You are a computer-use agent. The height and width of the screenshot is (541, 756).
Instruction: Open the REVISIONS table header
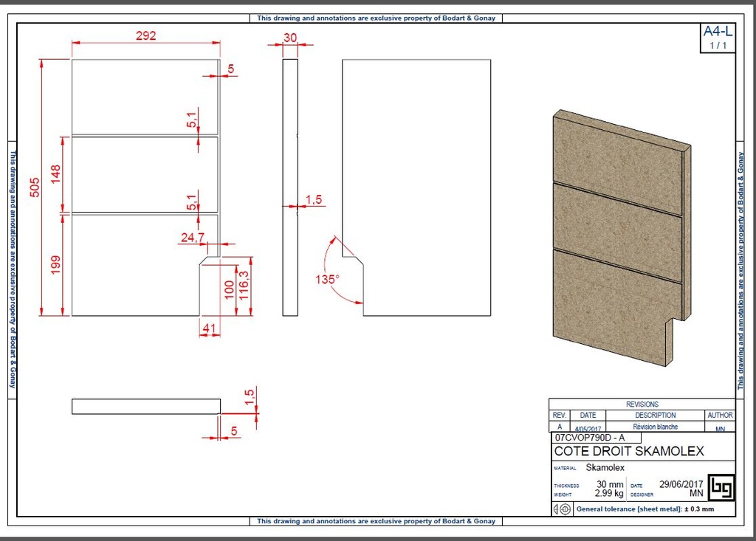(642, 404)
